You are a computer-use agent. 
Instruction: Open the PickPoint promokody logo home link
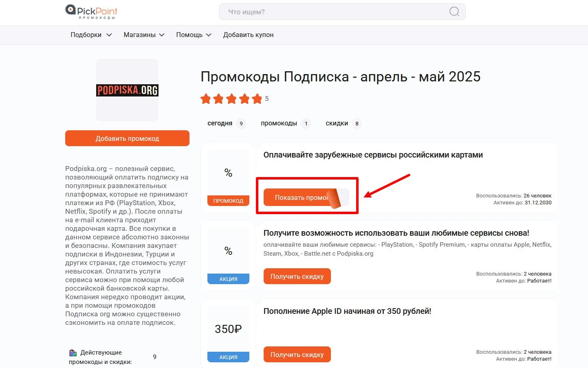(91, 12)
